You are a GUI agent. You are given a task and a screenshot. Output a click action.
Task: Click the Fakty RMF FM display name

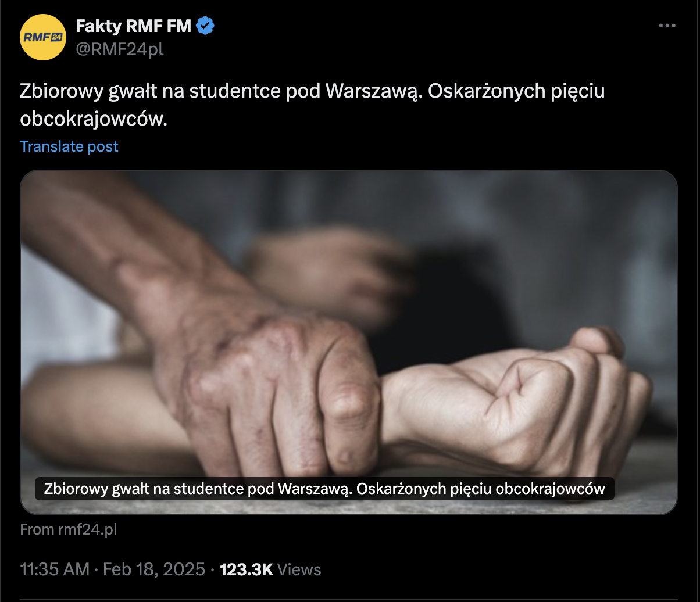point(134,26)
